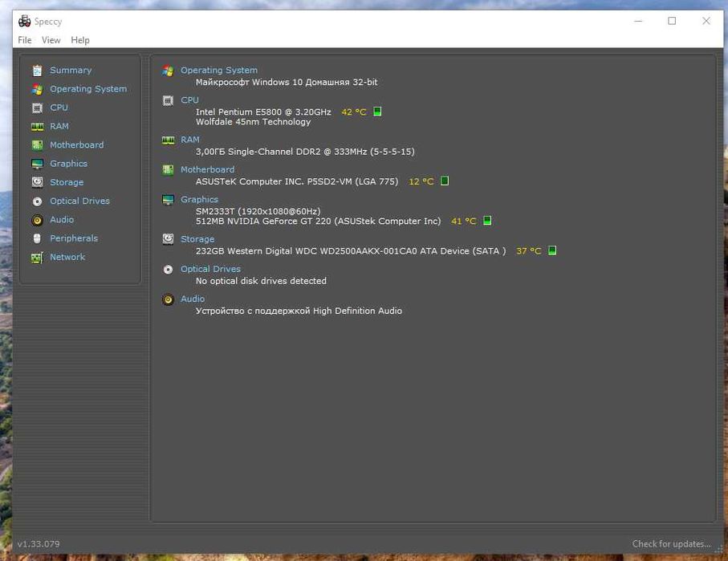728x561 pixels.
Task: Click board icon beside the Motherboard heading
Action: pos(168,169)
